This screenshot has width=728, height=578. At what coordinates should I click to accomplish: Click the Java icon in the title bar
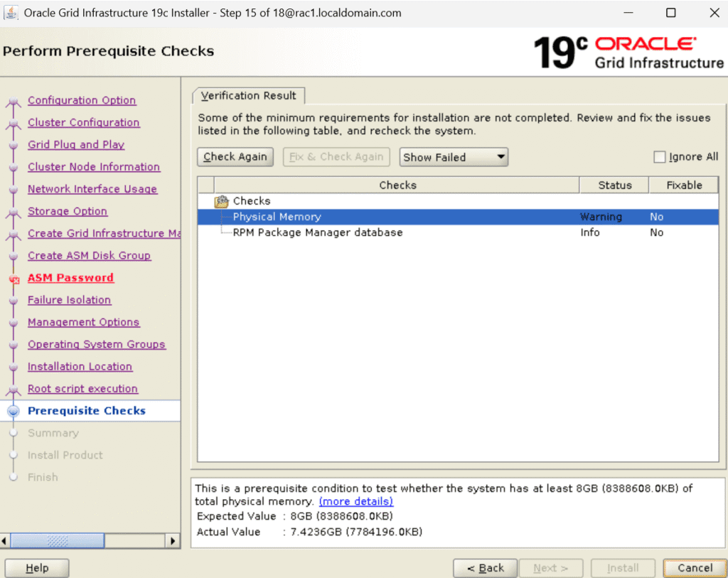11,13
